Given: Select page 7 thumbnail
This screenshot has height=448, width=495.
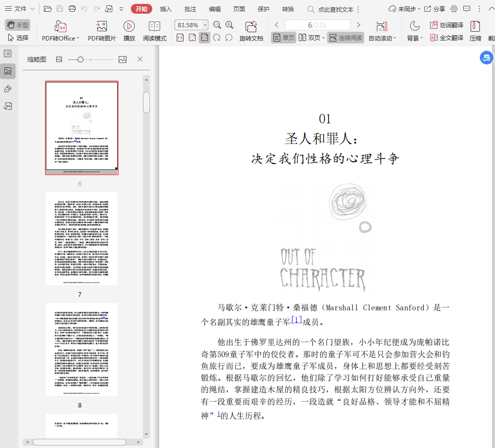Looking at the screenshot, I should [82, 239].
